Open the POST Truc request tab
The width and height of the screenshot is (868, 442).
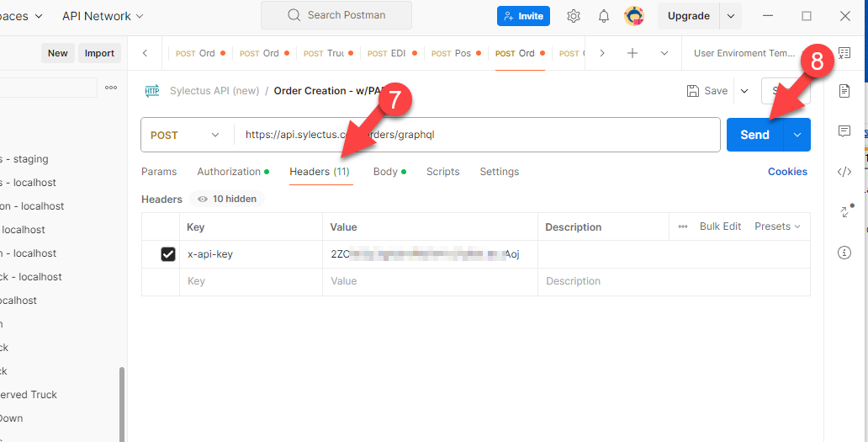click(328, 53)
